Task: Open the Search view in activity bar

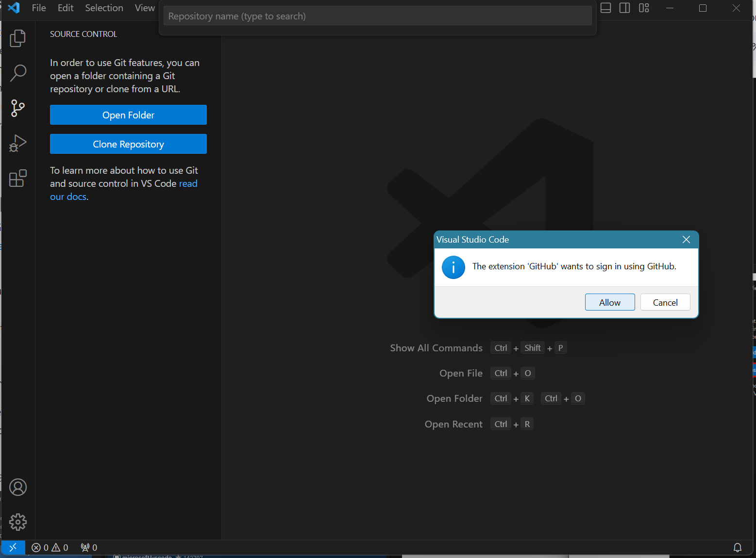Action: 18,73
